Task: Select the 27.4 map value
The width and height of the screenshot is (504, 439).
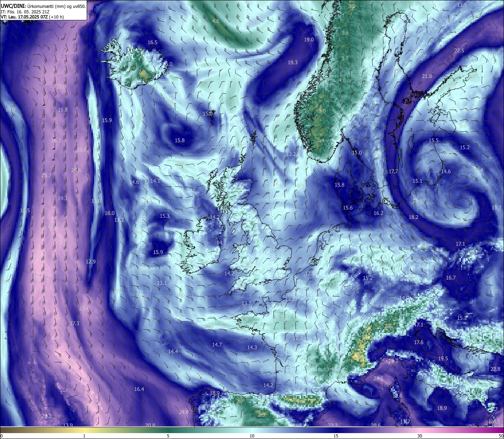Action: [x=84, y=308]
